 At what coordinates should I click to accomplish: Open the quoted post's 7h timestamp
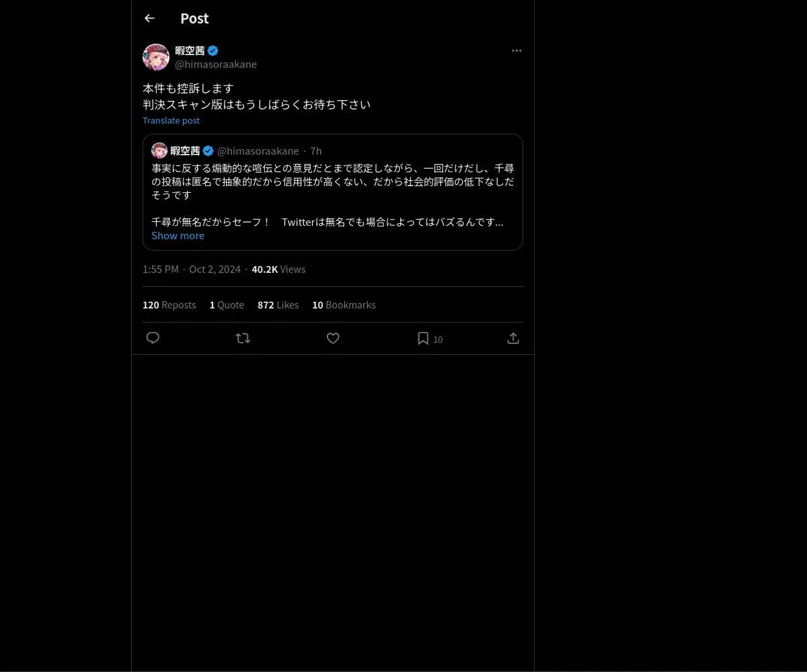tap(316, 151)
